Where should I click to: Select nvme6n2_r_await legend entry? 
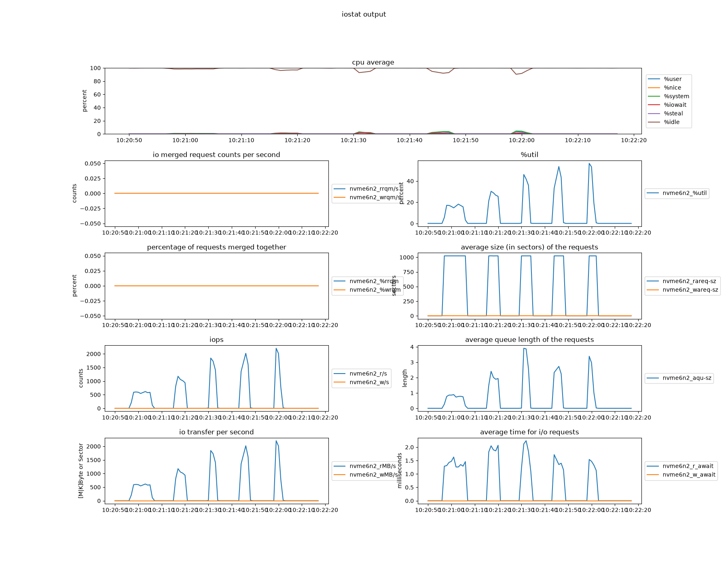[x=680, y=467]
